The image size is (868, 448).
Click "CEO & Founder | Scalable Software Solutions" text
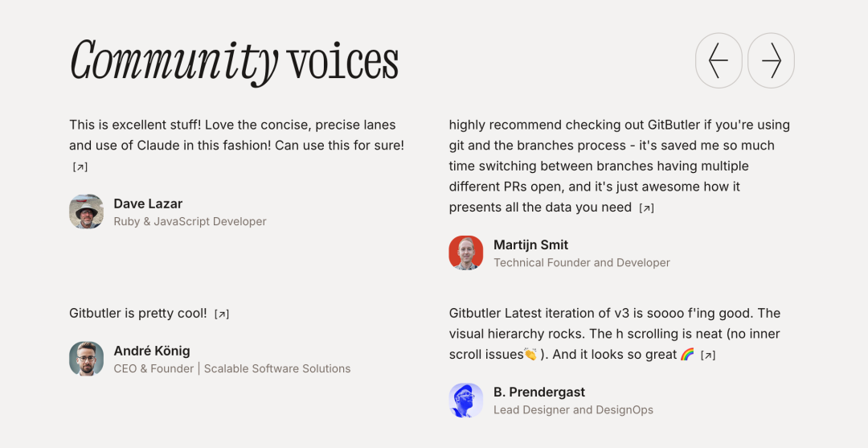(x=232, y=368)
